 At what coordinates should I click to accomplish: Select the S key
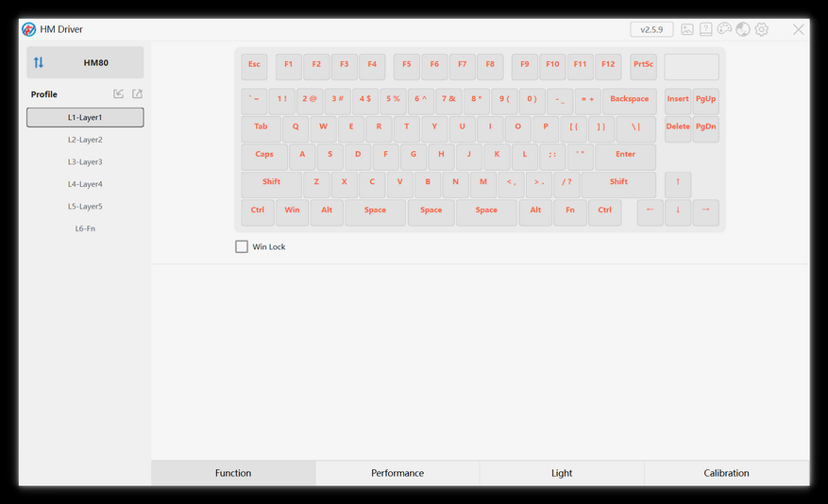330,157
